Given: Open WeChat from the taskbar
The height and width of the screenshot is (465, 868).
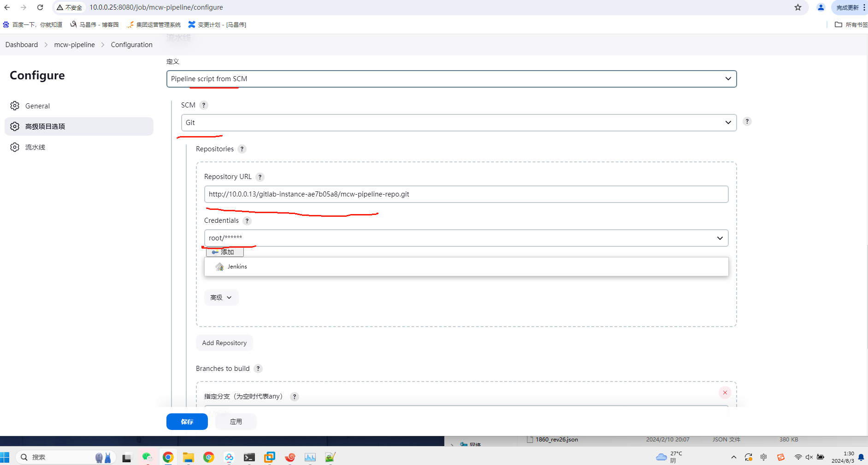Looking at the screenshot, I should [147, 457].
